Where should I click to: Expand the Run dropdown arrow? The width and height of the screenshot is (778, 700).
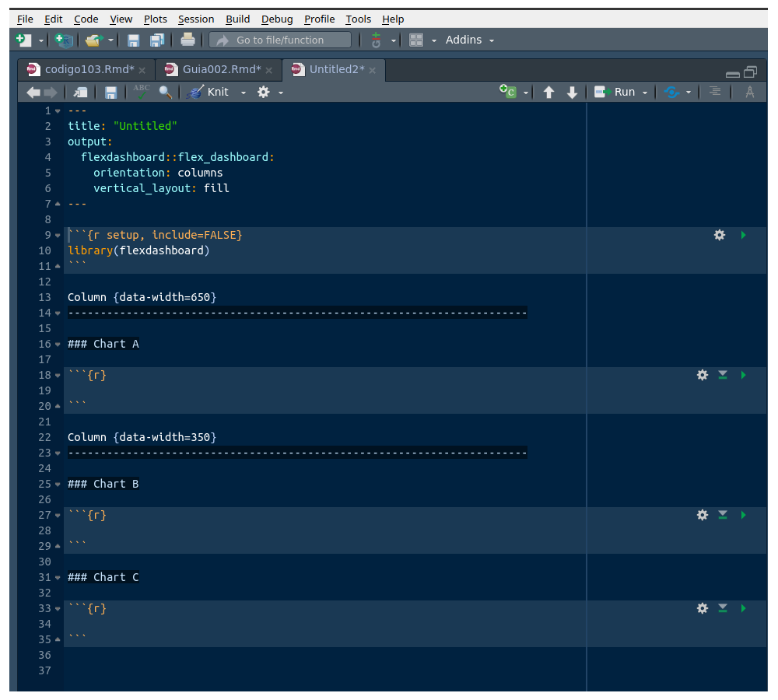click(645, 93)
